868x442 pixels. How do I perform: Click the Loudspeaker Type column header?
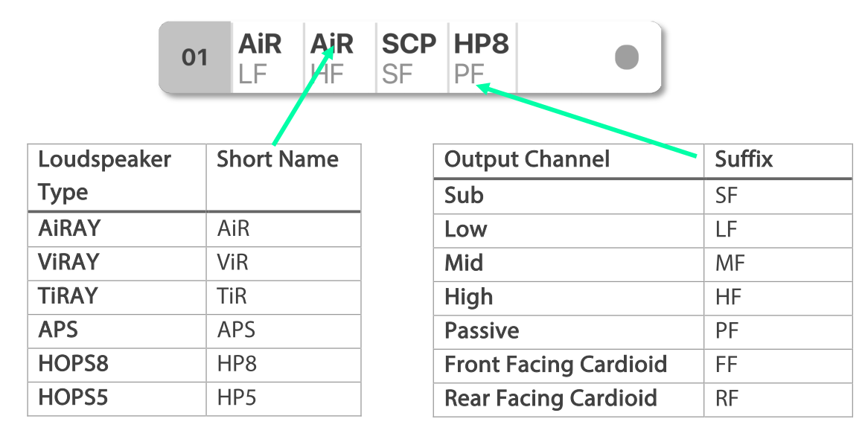104,176
